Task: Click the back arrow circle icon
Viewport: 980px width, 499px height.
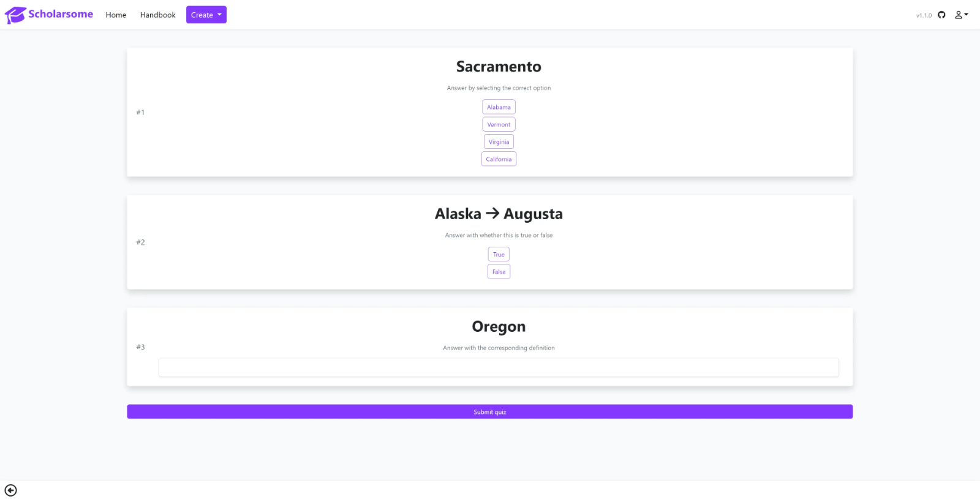Action: 10,490
